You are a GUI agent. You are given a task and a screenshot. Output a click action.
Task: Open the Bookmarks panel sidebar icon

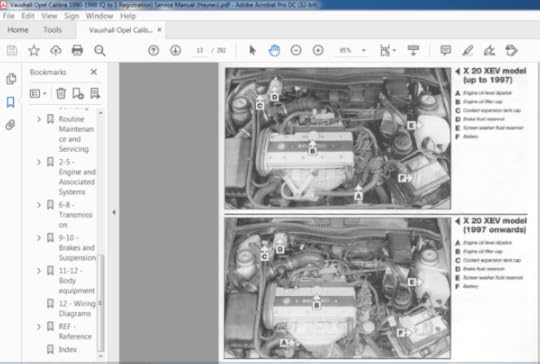tap(11, 102)
